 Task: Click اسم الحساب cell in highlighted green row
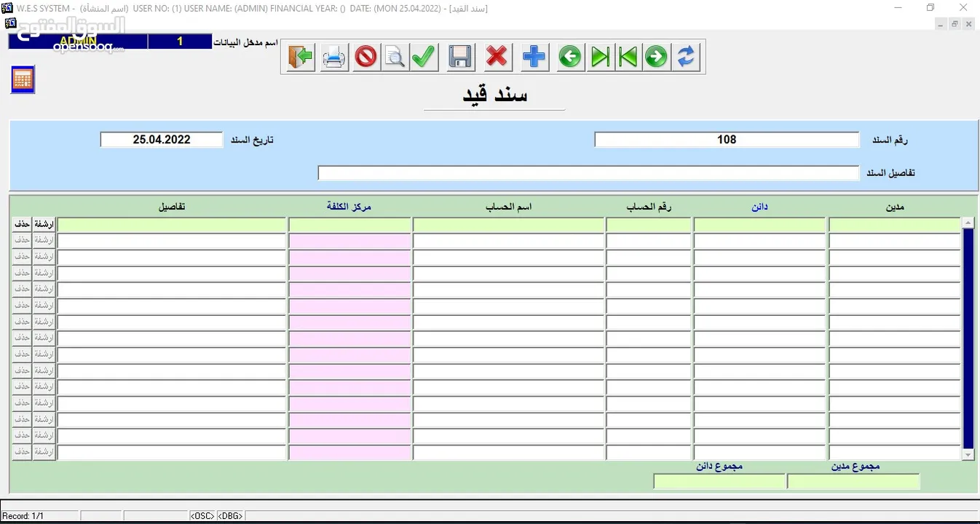pos(508,225)
